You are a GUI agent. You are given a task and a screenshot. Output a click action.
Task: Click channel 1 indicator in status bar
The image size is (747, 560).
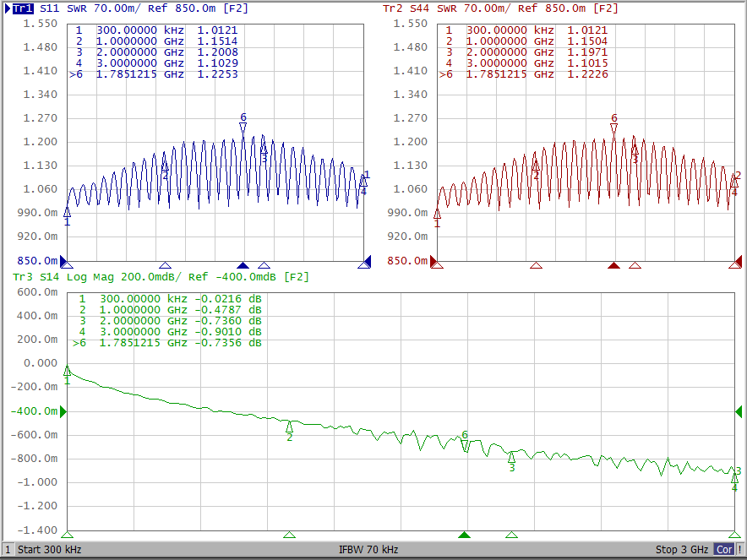pos(8,550)
